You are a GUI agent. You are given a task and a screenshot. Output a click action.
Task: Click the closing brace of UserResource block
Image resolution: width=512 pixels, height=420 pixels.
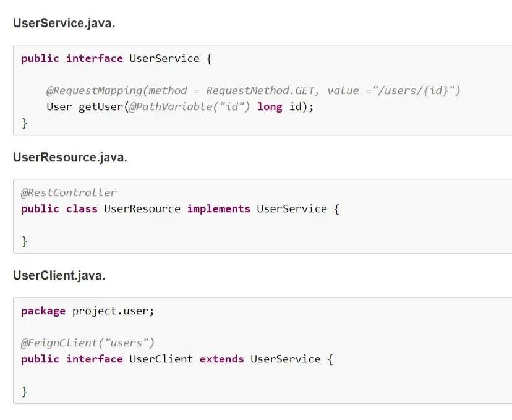(x=25, y=241)
